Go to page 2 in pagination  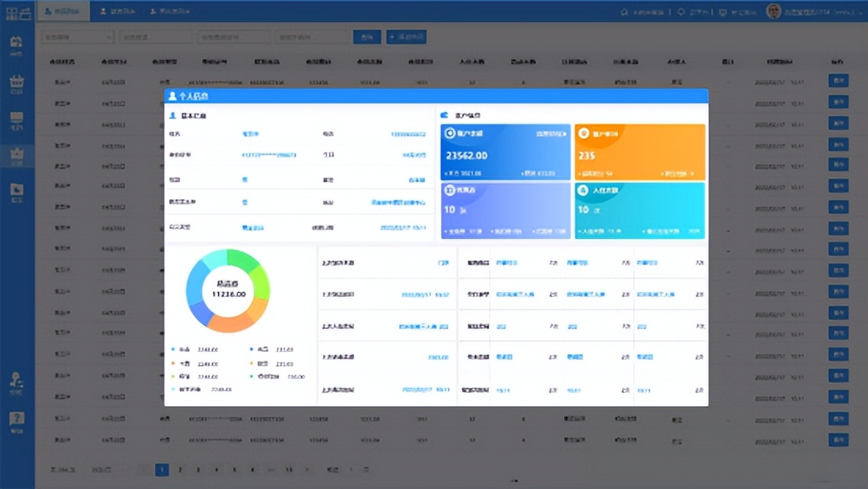click(180, 469)
